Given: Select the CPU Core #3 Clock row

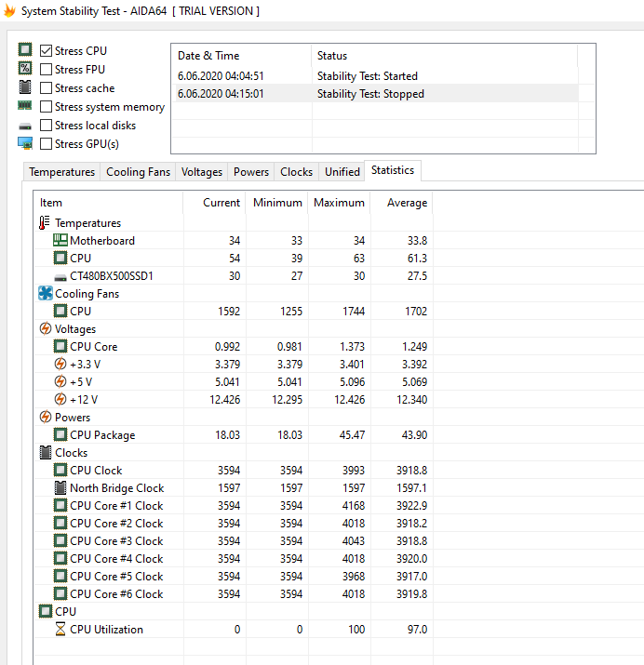Looking at the screenshot, I should pyautogui.click(x=234, y=540).
